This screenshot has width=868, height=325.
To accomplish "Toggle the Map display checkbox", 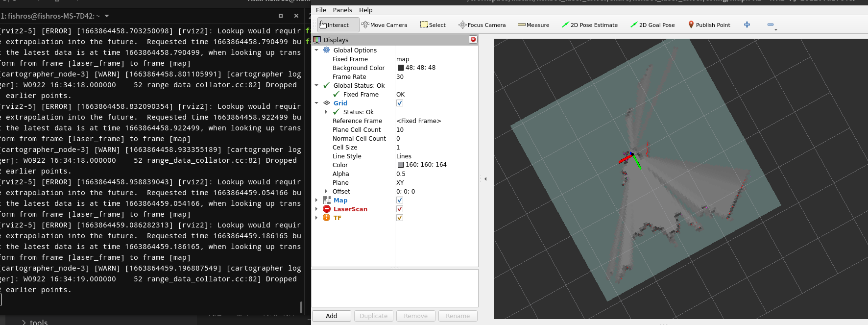I will [400, 200].
